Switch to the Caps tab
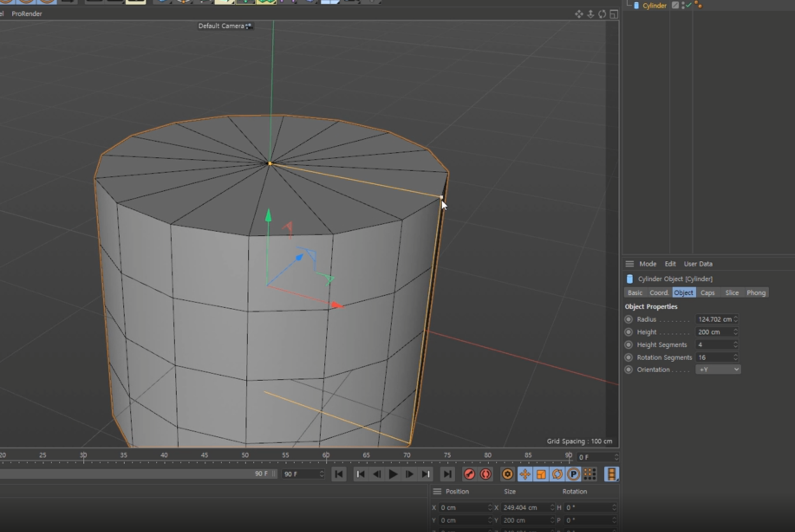 point(707,293)
